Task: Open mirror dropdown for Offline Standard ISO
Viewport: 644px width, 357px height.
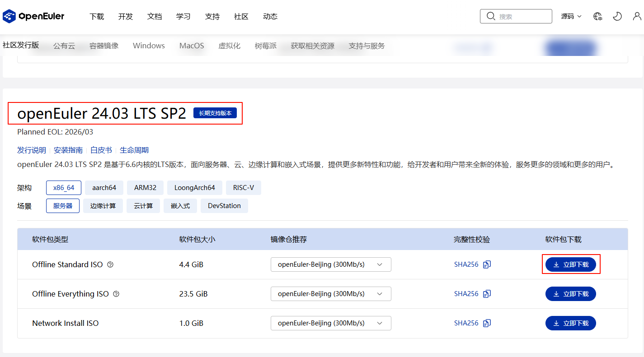Action: pyautogui.click(x=331, y=264)
